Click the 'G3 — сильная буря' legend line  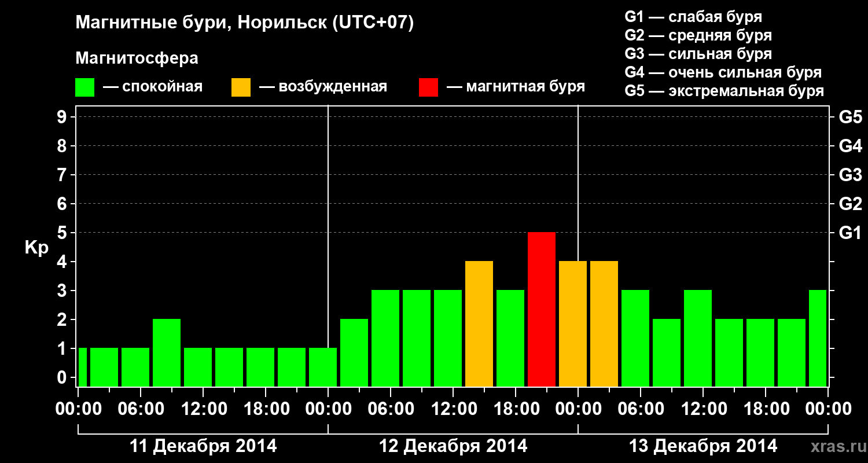[698, 54]
